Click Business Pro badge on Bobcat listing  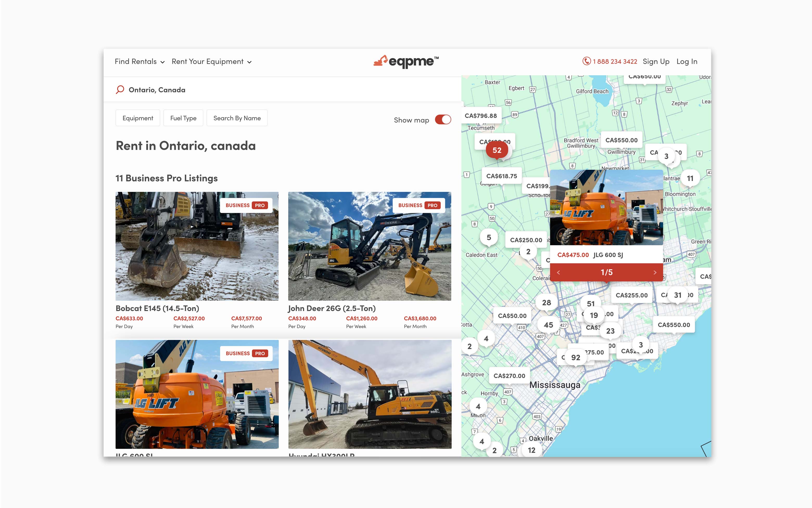(246, 205)
